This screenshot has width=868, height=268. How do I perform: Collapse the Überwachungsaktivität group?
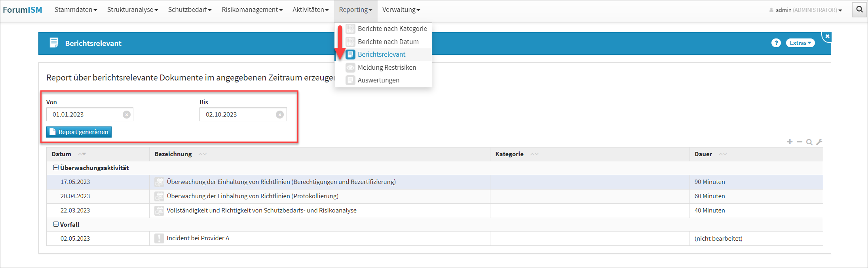pyautogui.click(x=56, y=168)
